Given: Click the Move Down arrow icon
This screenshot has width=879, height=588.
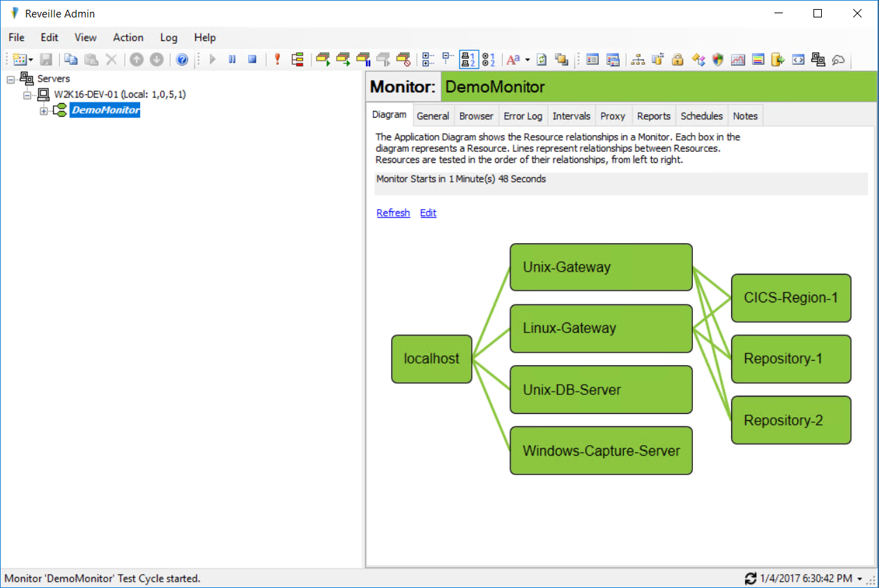Looking at the screenshot, I should [157, 60].
